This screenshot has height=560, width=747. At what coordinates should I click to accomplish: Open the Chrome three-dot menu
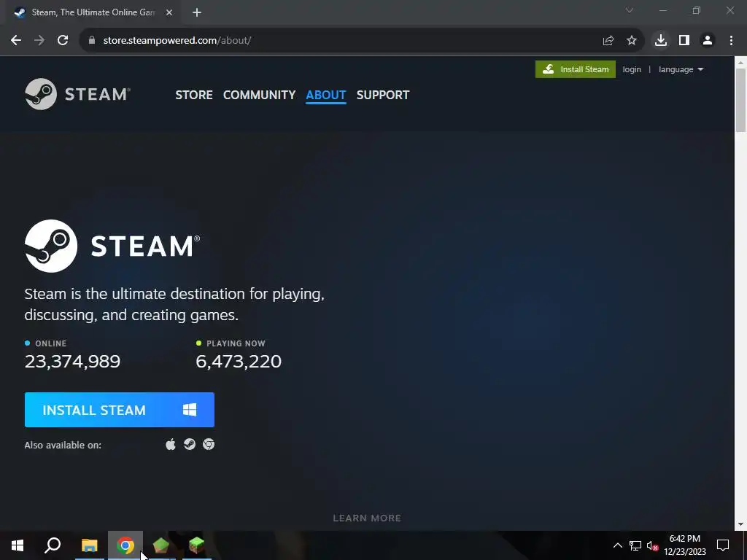click(x=731, y=41)
